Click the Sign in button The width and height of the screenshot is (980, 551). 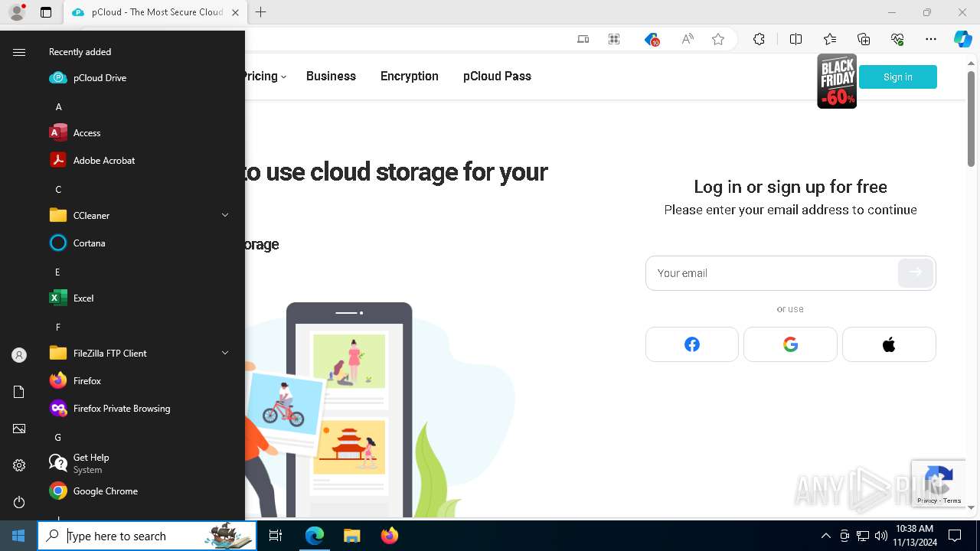pyautogui.click(x=897, y=77)
